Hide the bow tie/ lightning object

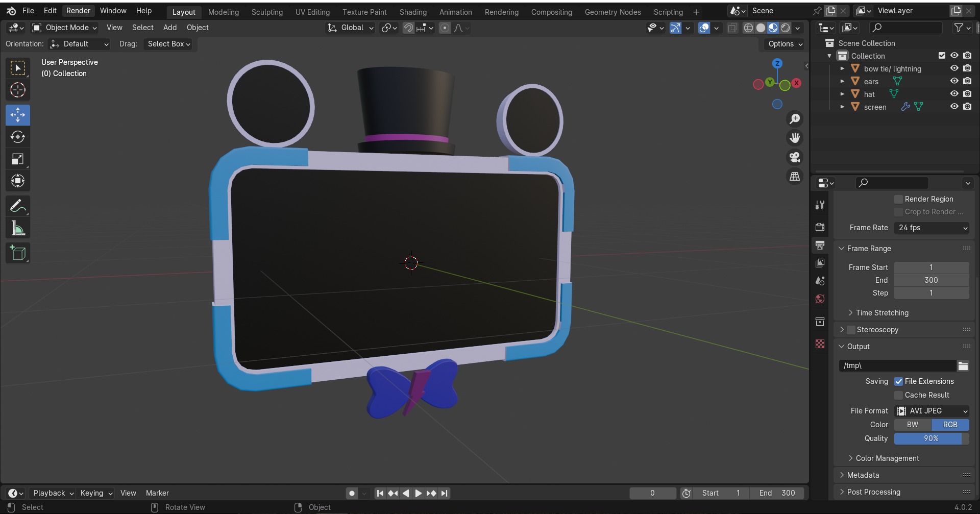(954, 68)
